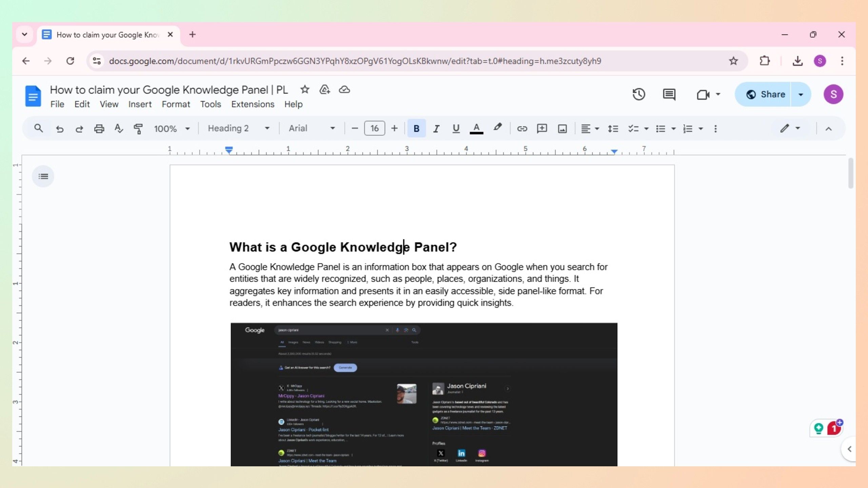The image size is (868, 488).
Task: Open version history
Action: 639,94
